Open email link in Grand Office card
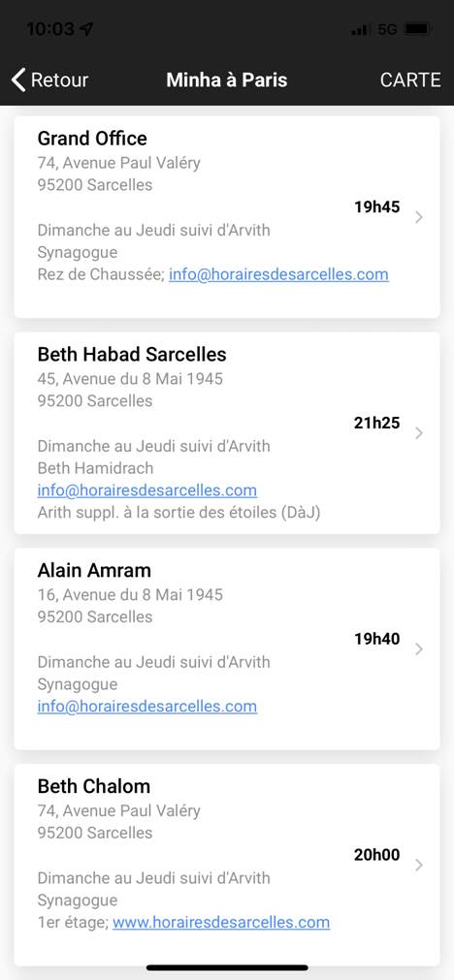The height and width of the screenshot is (980, 454). click(279, 274)
